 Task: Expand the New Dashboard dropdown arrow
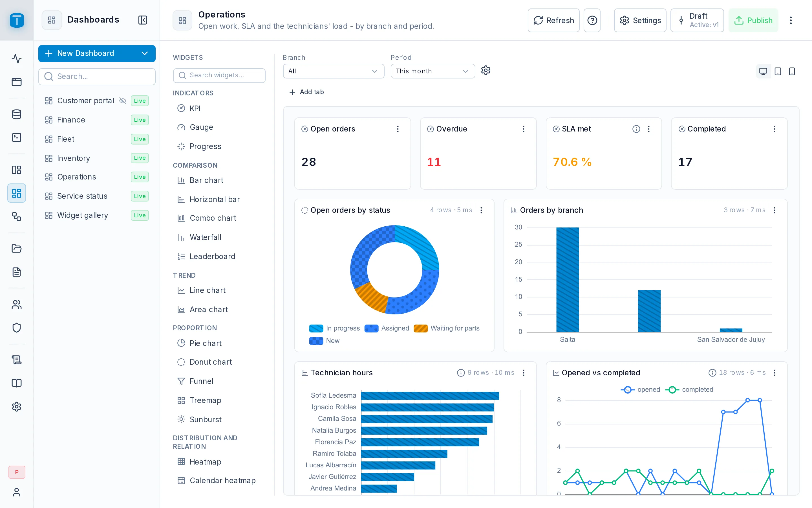(x=145, y=53)
